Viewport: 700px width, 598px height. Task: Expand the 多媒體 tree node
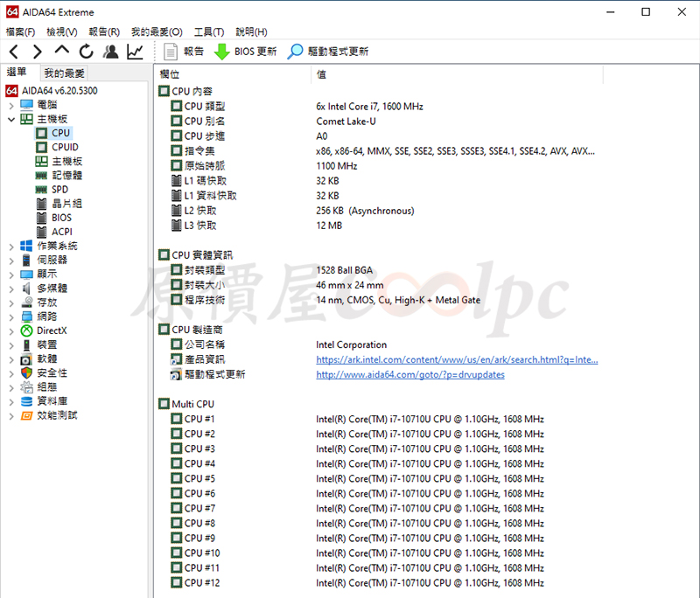click(x=11, y=289)
